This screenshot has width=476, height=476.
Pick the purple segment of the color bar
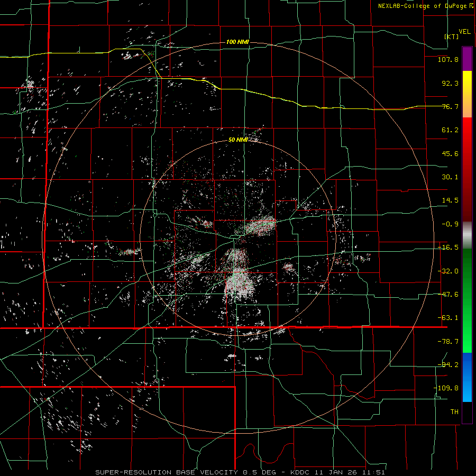(x=467, y=59)
